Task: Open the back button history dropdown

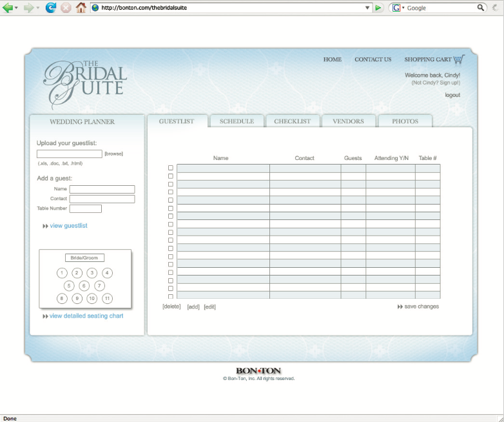Action: [16, 8]
